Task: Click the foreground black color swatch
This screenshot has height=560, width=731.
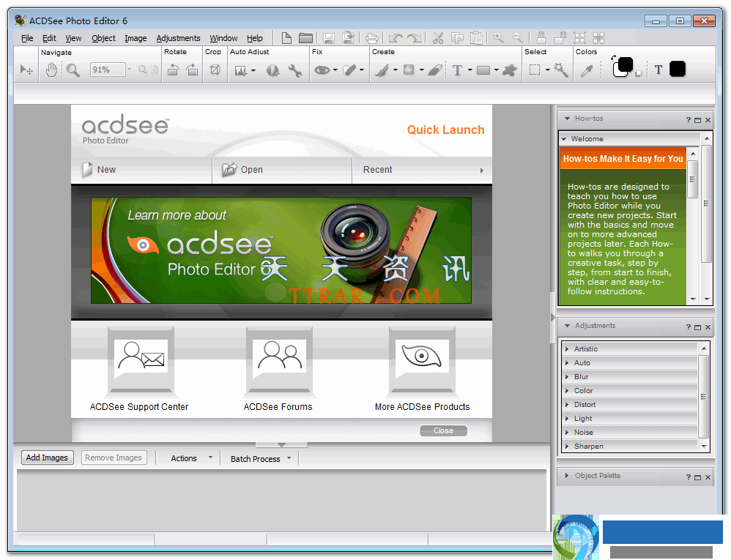Action: (x=626, y=64)
